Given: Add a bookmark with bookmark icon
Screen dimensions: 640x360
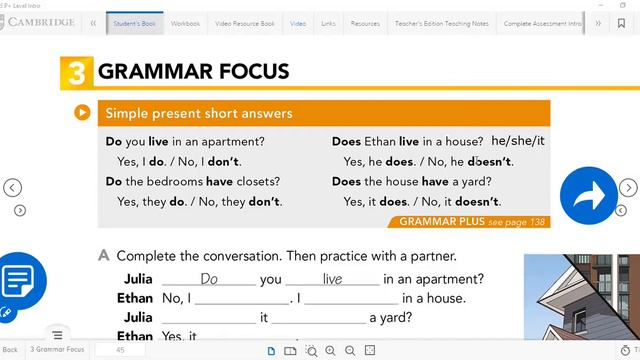Looking at the screenshot, I should [621, 23].
